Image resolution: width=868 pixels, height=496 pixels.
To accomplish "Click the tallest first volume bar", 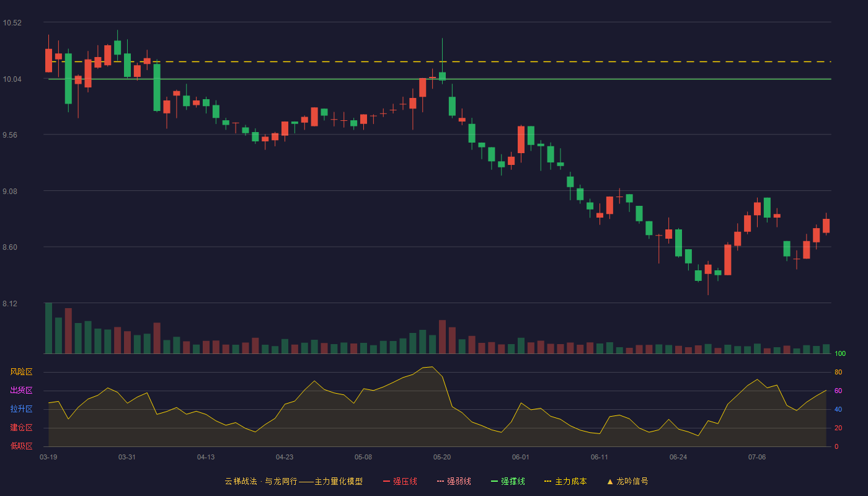I will click(x=48, y=328).
